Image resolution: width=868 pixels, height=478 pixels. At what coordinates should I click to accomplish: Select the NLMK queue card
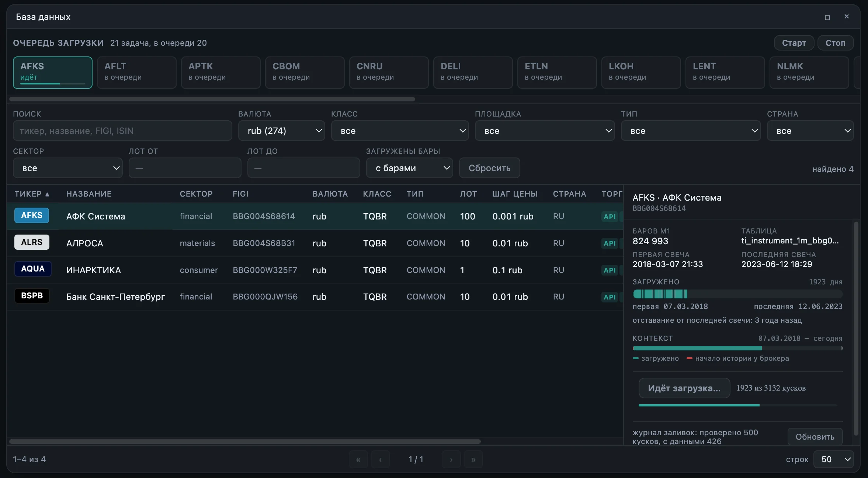tap(809, 73)
